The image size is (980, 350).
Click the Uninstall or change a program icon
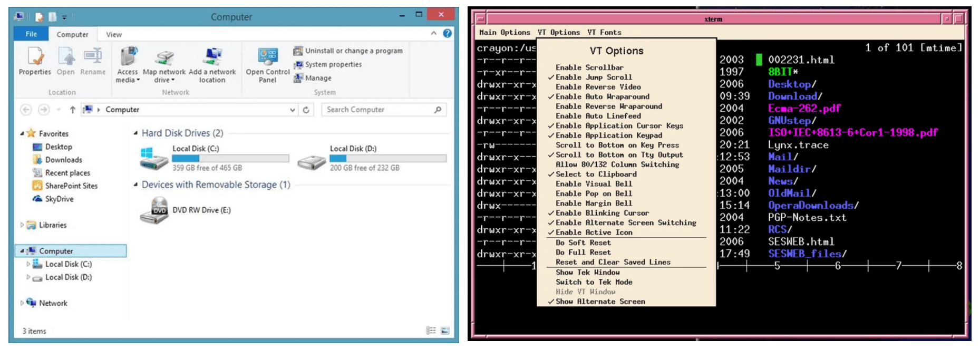coord(298,51)
